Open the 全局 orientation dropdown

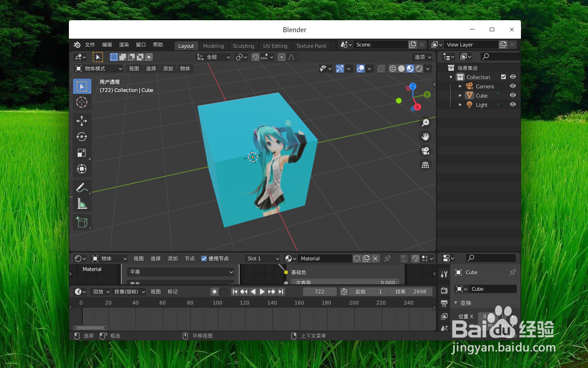click(x=213, y=57)
